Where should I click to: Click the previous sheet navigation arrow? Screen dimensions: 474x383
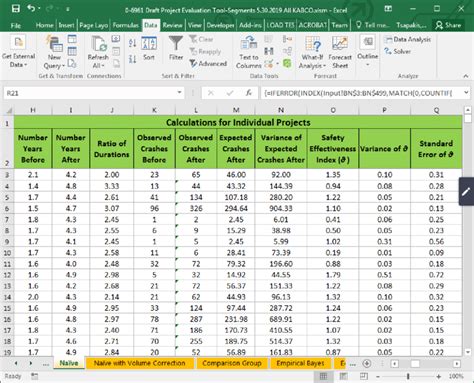16,363
